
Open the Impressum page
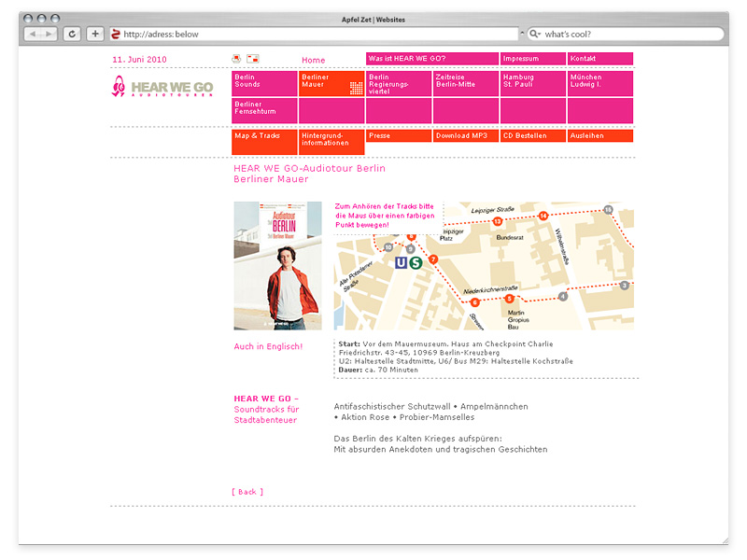tap(533, 59)
